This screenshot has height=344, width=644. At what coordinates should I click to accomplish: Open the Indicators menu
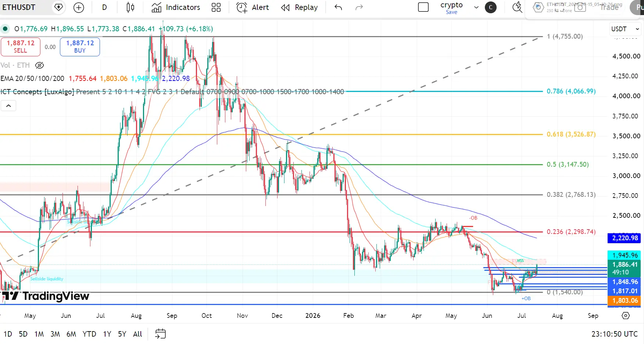click(x=176, y=7)
